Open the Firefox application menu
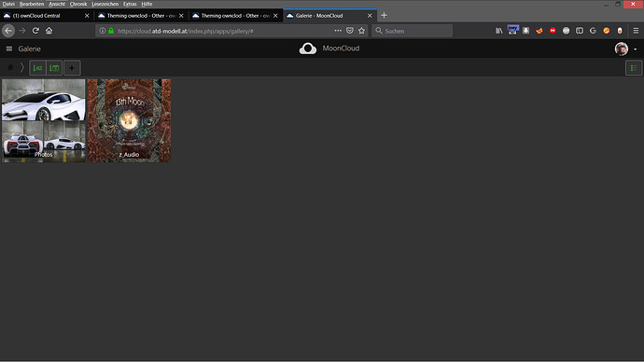644x362 pixels. coord(636,31)
